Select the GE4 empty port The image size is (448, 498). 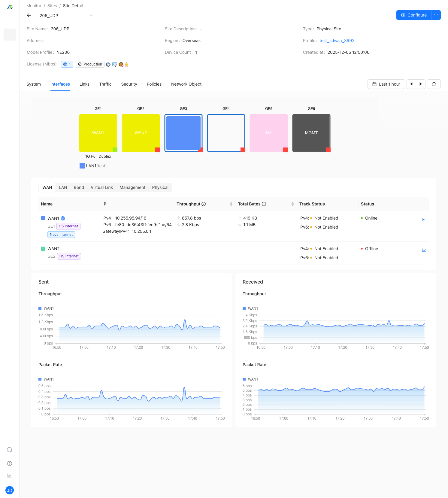pyautogui.click(x=226, y=133)
